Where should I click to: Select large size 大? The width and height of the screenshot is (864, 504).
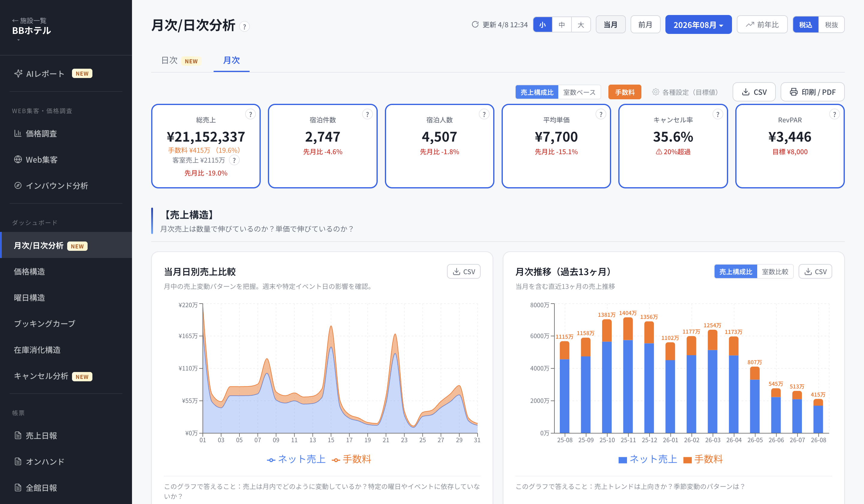(581, 25)
